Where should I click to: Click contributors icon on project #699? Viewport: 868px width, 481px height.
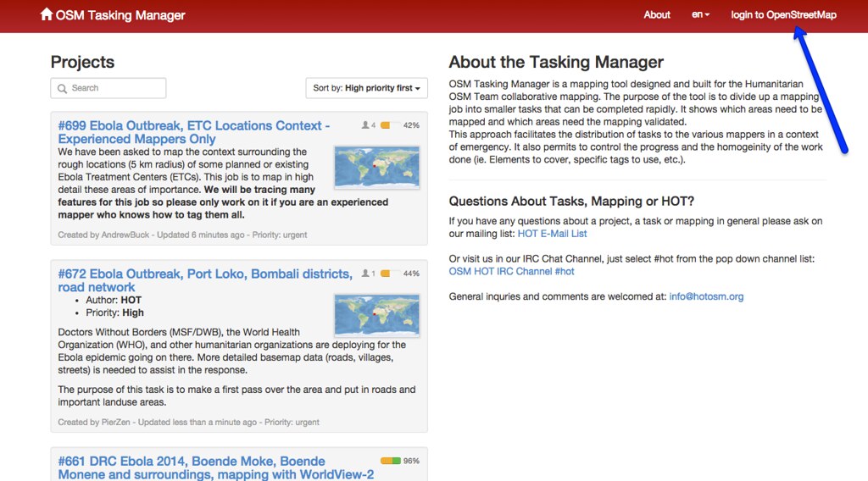[x=365, y=125]
